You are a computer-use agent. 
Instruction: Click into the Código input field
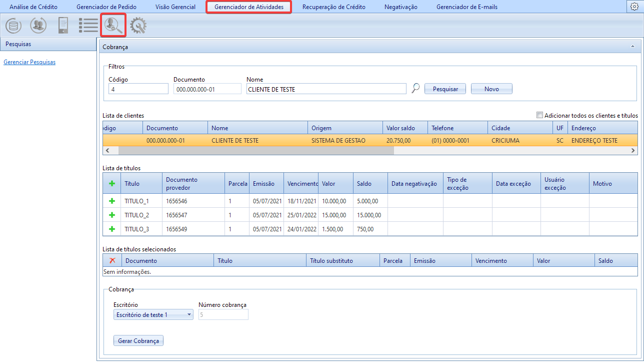point(138,89)
